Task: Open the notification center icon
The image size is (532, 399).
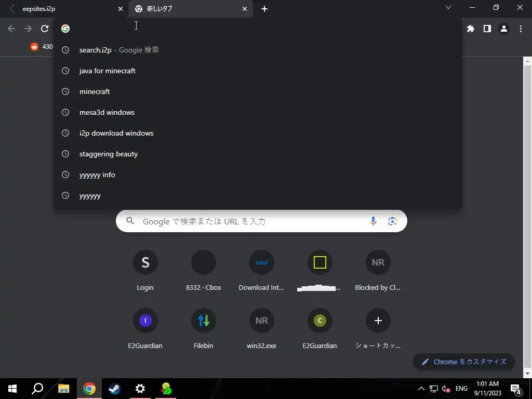Action: (x=516, y=389)
